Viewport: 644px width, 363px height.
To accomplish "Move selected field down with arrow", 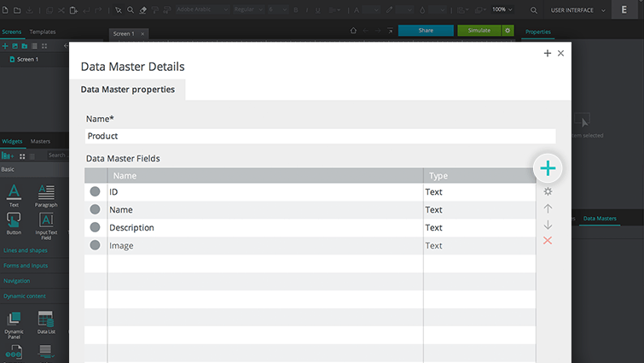I will (548, 225).
